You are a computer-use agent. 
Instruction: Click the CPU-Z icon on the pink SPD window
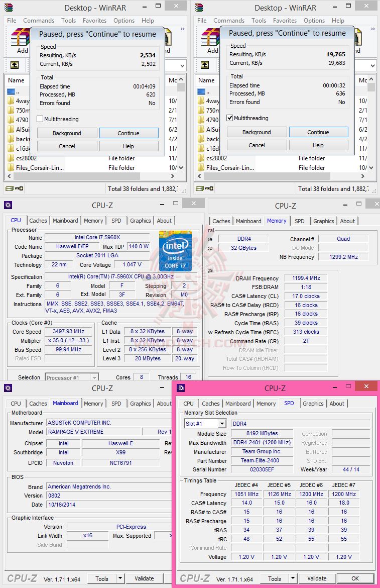[x=181, y=388]
